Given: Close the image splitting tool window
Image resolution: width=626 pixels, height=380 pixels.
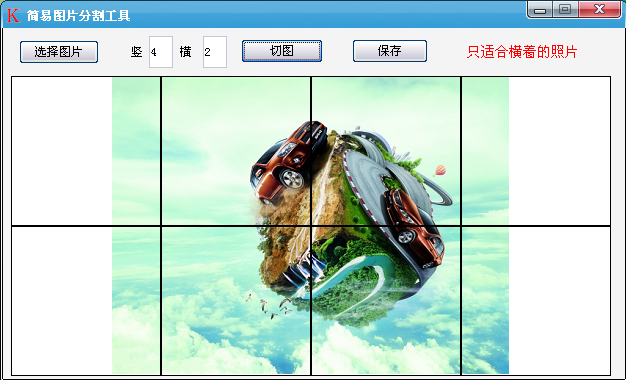Looking at the screenshot, I should 599,10.
